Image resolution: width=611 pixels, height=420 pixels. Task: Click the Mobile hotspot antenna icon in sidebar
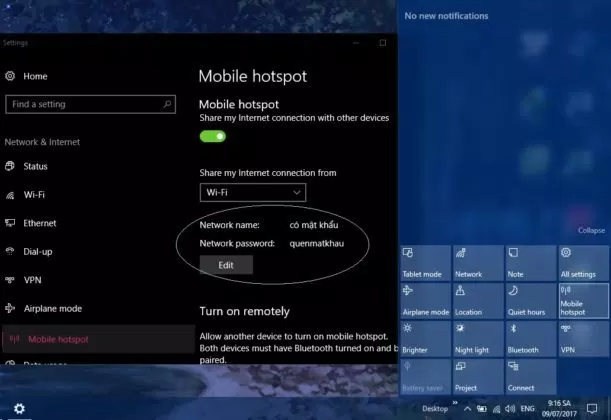14,339
